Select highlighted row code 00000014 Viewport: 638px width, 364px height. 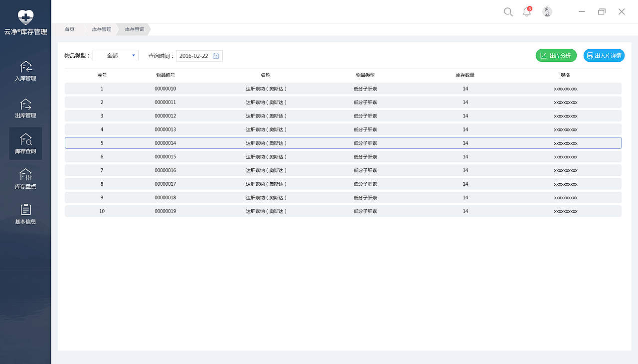(343, 143)
